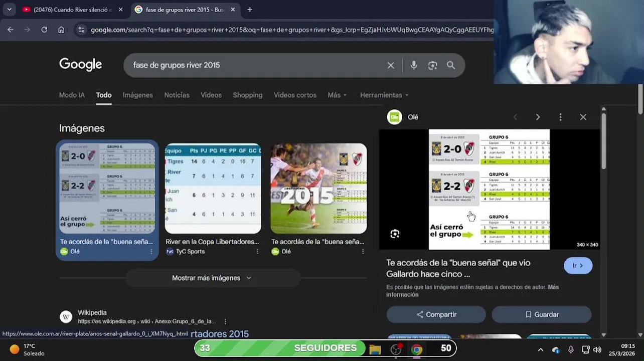Screen dimensions: 644x361
Task: Open options menu next to Wikipedia URL
Action: pyautogui.click(x=225, y=321)
